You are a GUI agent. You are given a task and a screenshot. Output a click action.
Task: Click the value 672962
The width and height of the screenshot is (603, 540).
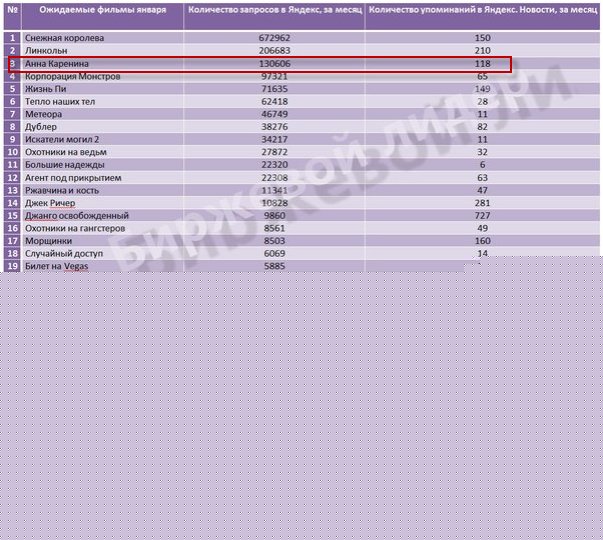(274, 38)
